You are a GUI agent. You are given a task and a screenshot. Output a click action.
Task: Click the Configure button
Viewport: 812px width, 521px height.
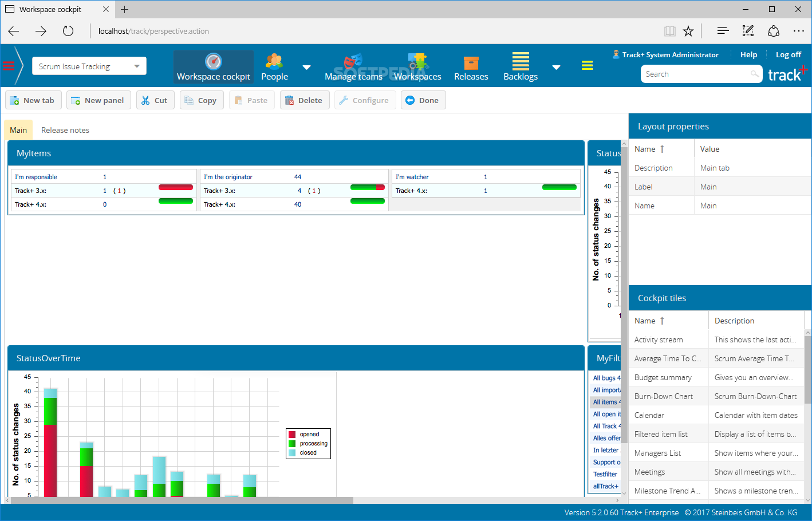365,100
